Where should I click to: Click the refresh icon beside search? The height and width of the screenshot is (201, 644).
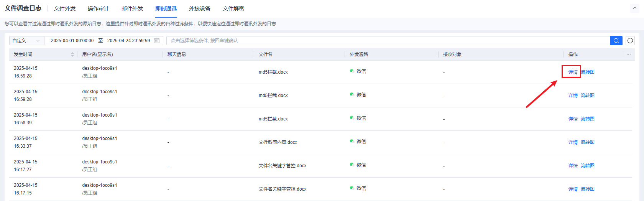point(630,41)
